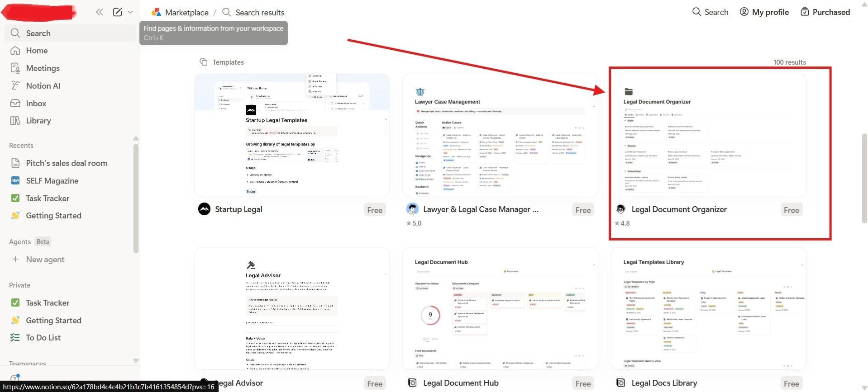Click the Meetings document icon
The width and height of the screenshot is (868, 392).
click(15, 68)
